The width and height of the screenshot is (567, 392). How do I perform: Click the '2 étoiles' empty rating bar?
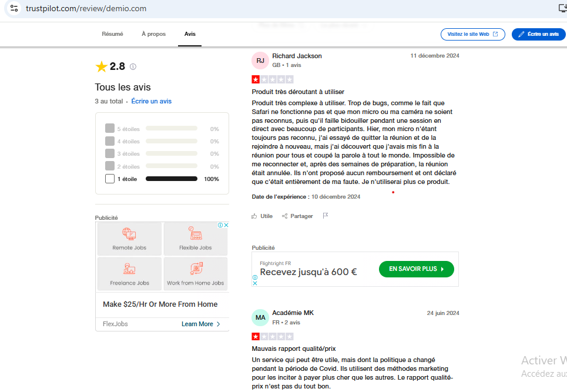click(x=172, y=166)
